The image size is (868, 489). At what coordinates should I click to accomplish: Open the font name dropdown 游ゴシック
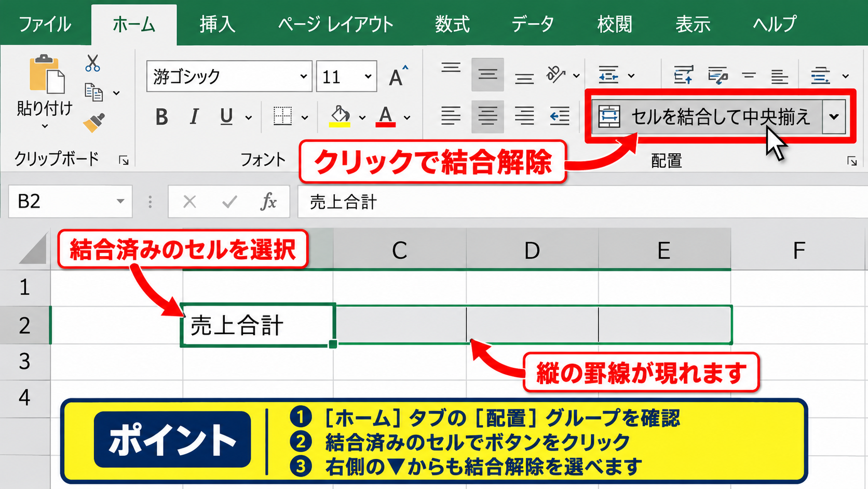click(304, 76)
